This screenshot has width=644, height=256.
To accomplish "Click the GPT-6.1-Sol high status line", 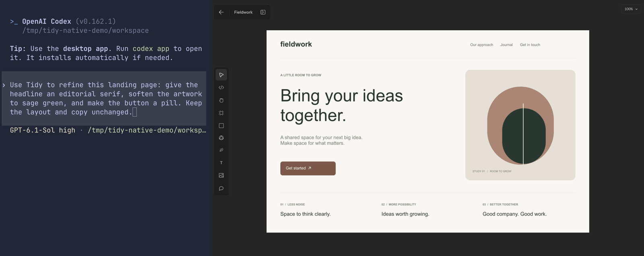I will [x=43, y=130].
